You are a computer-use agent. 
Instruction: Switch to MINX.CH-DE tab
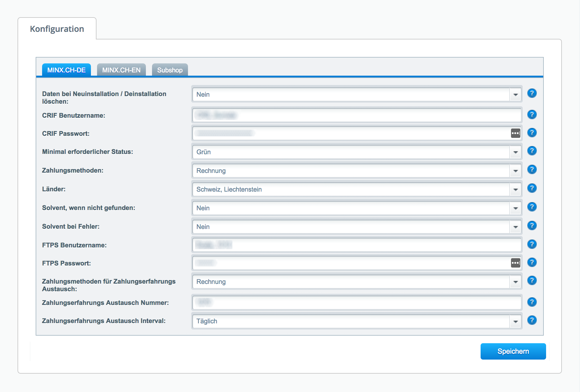tap(66, 70)
